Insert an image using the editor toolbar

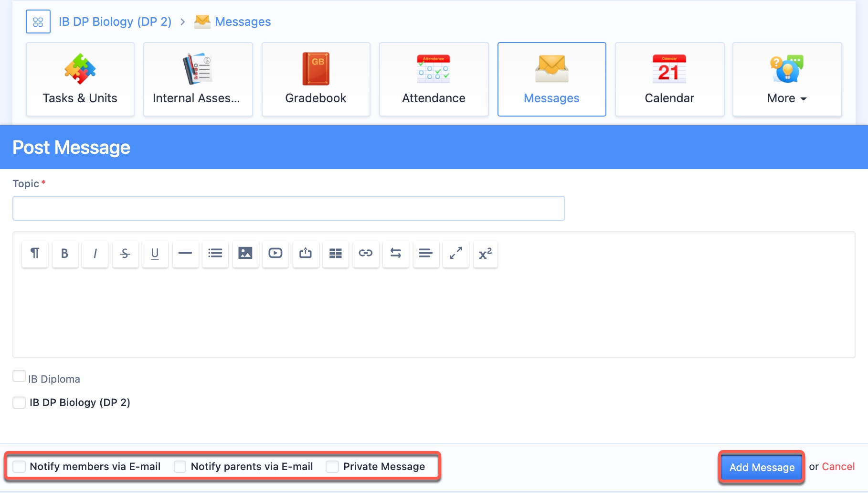coord(245,254)
